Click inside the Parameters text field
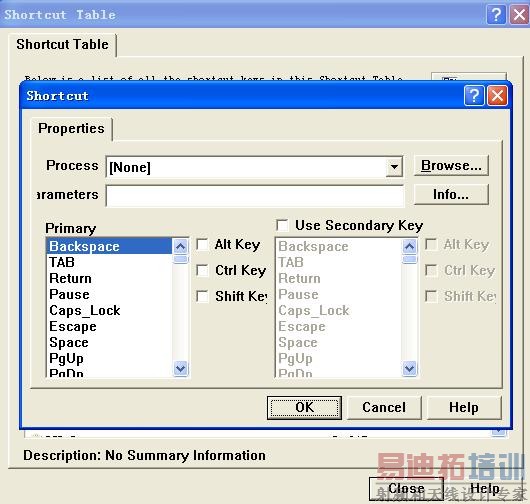Image resolution: width=530 pixels, height=504 pixels. (x=255, y=195)
